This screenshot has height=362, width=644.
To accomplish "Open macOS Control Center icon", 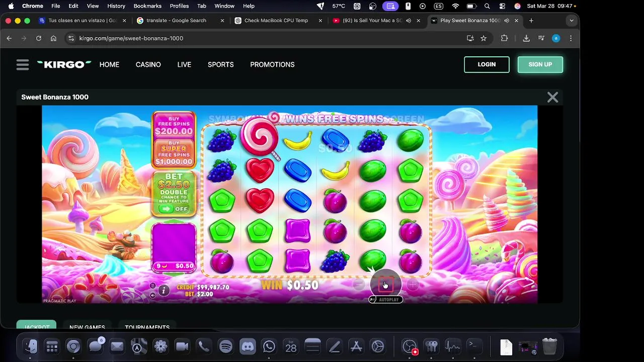I will pos(502,6).
